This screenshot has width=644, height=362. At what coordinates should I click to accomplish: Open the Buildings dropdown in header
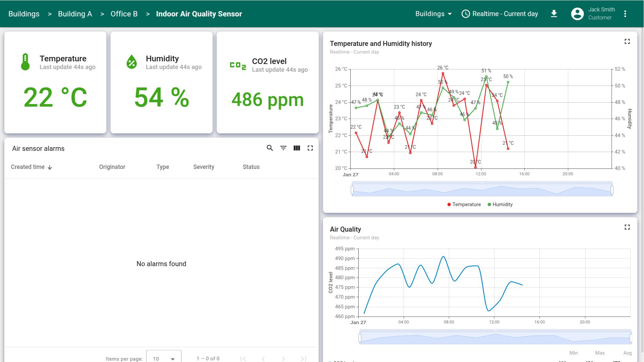coord(433,14)
